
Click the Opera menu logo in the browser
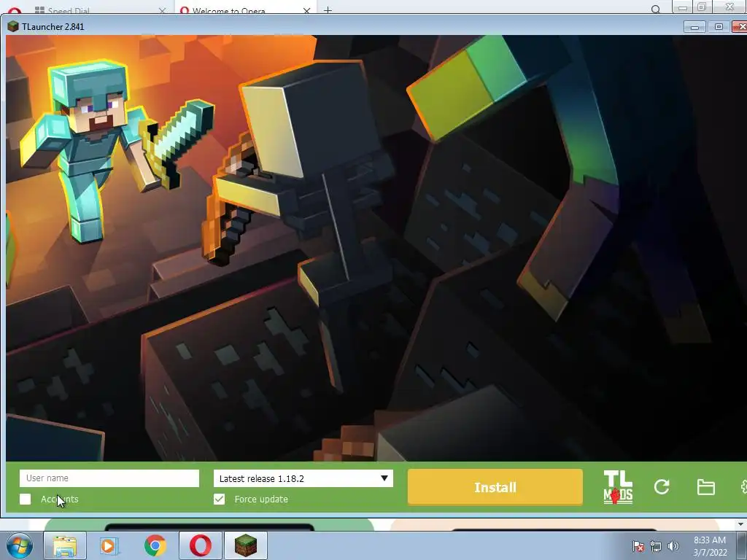[x=15, y=10]
